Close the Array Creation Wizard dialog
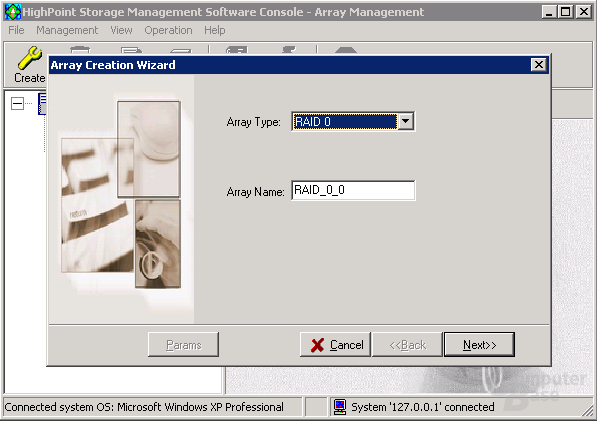Image resolution: width=597 pixels, height=421 pixels. [x=539, y=65]
